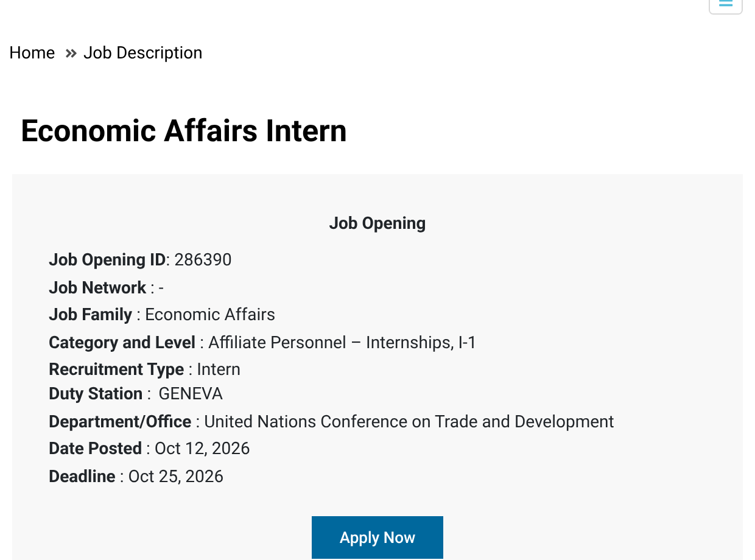Click the Recruitment Type label

tap(116, 369)
